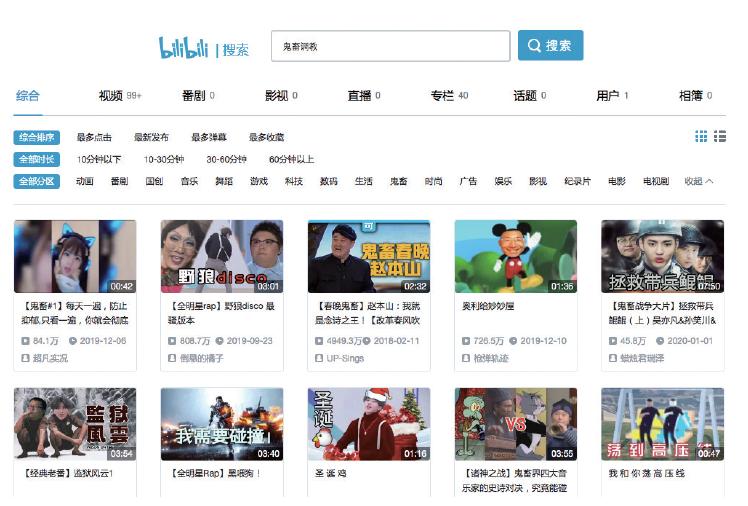Click the search input field
Screen dimensions: 748x506
click(391, 46)
